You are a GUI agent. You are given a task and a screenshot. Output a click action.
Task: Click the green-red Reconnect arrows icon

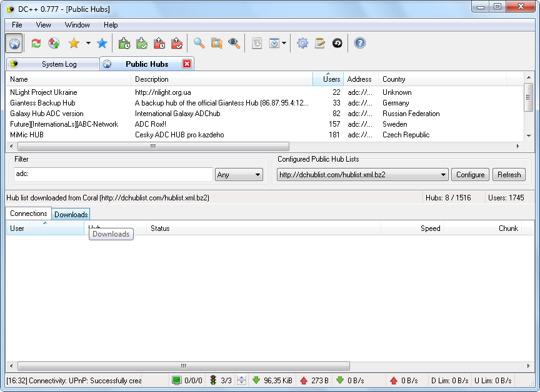pos(36,43)
